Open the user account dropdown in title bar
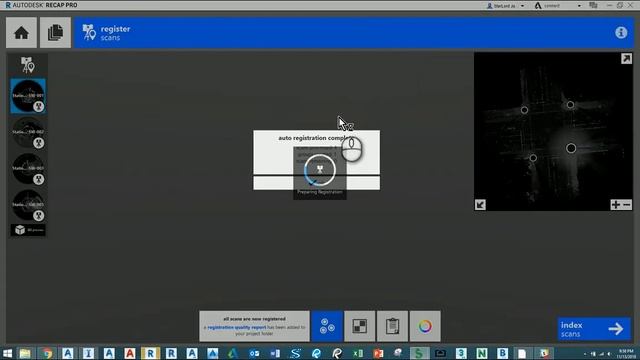The image size is (640, 360). [x=505, y=6]
